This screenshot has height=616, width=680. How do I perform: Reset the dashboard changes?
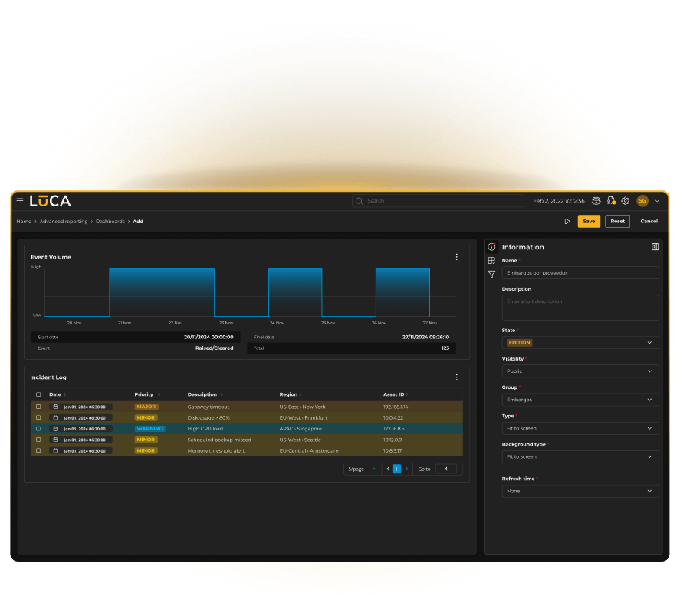tap(618, 221)
